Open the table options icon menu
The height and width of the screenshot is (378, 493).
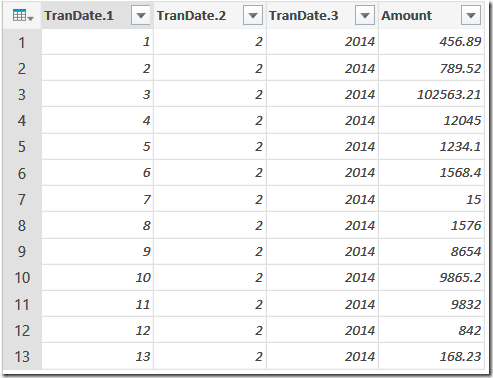(22, 15)
